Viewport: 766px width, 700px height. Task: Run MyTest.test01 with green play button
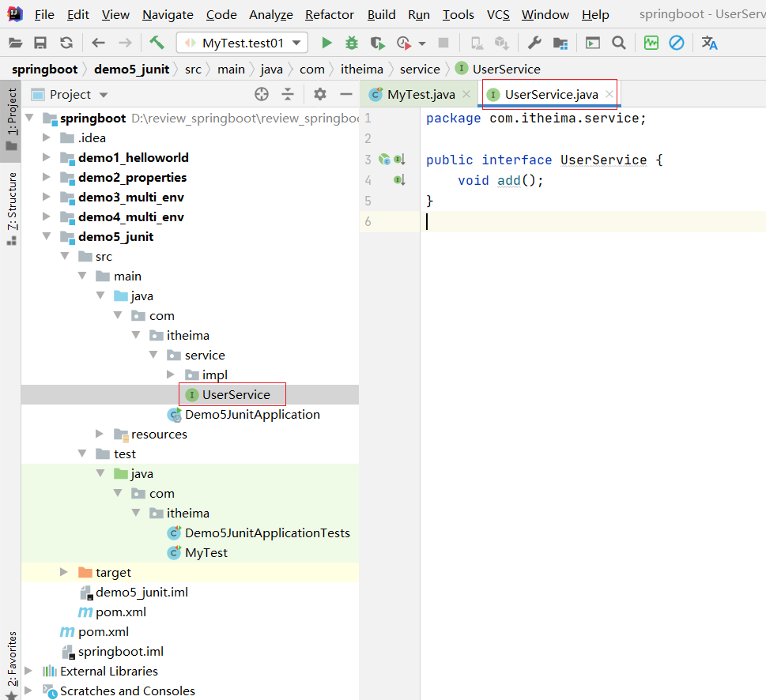coord(326,43)
